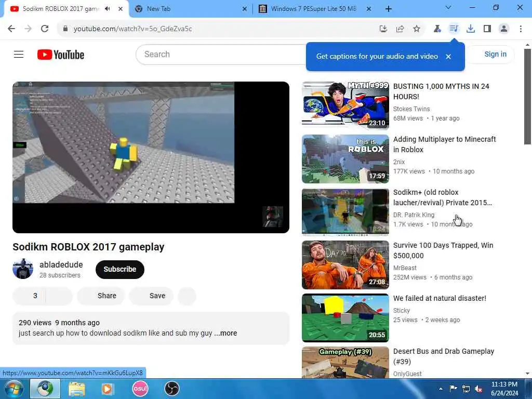Open network icon in system tray
Viewport: 532px width, 399px height.
coord(466,389)
